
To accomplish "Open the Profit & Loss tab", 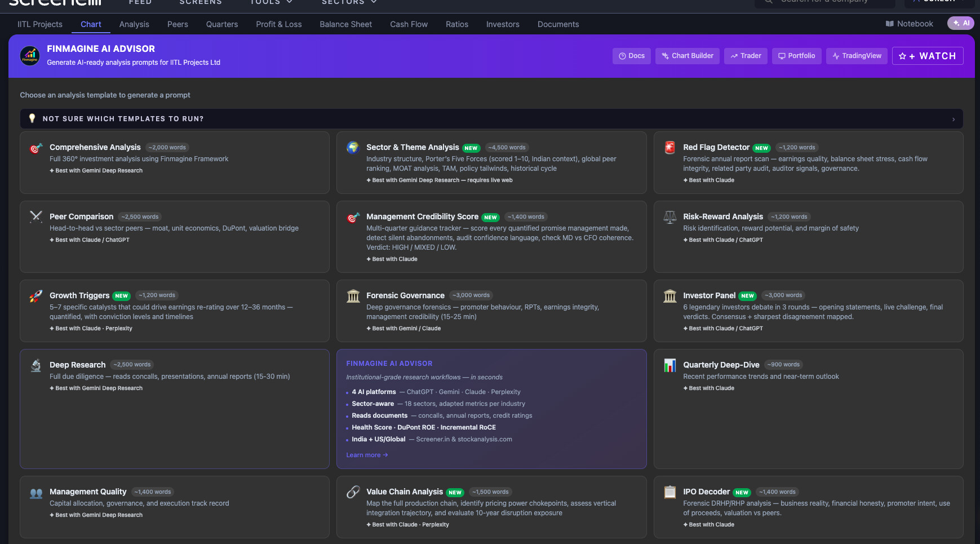I will 279,24.
